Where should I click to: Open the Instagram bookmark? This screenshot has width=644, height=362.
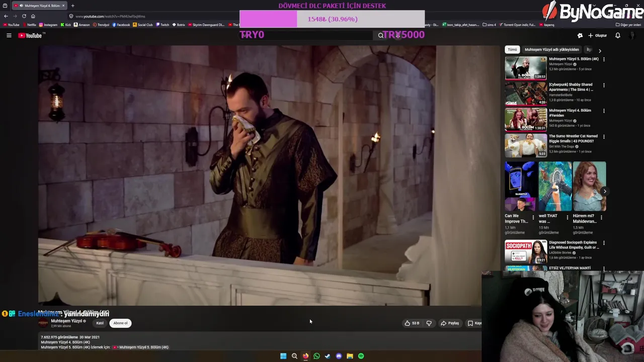[48, 25]
